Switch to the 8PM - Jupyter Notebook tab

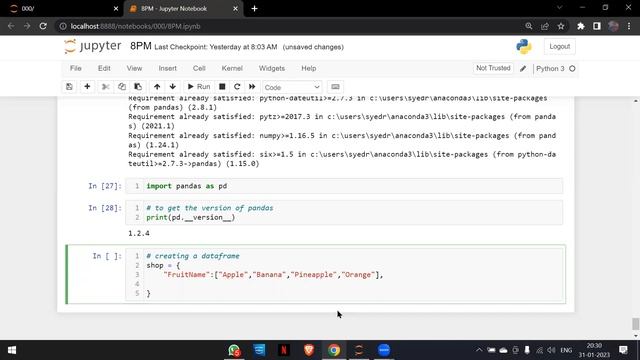[x=183, y=9]
